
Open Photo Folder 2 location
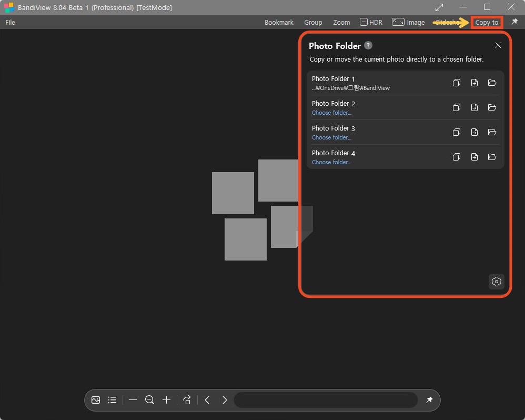(492, 107)
